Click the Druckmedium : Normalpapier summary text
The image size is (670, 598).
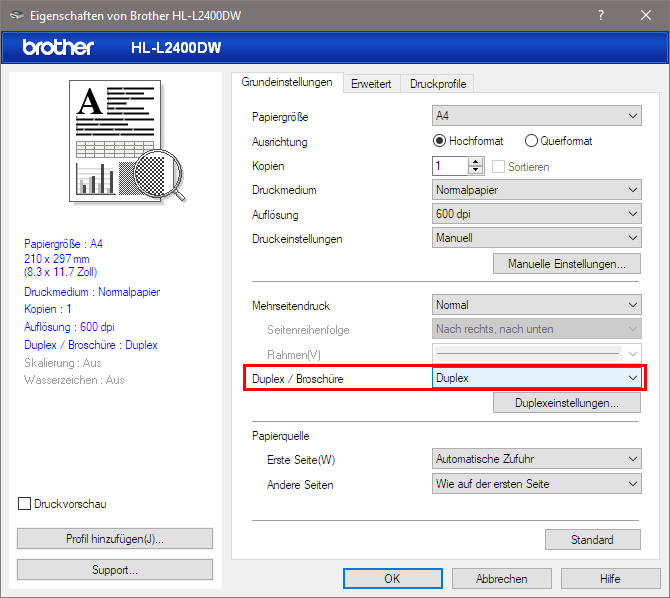point(92,292)
